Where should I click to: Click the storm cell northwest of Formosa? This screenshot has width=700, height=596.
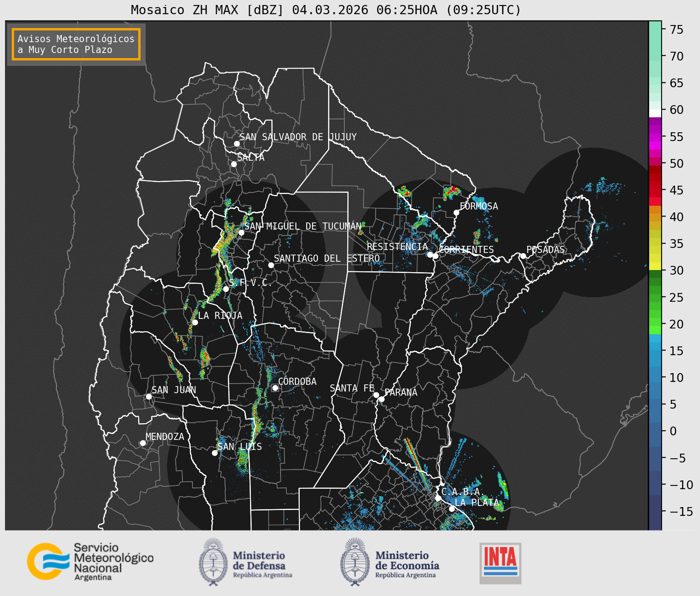[451, 192]
